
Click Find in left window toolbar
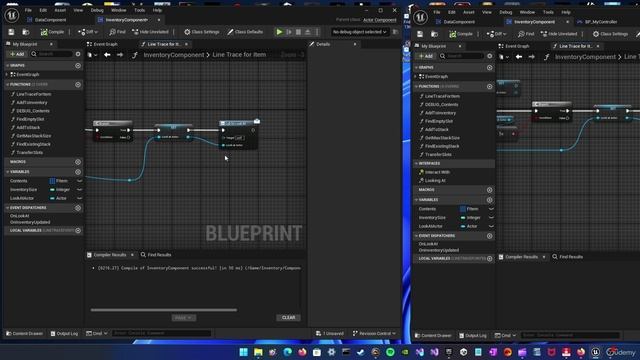point(117,32)
